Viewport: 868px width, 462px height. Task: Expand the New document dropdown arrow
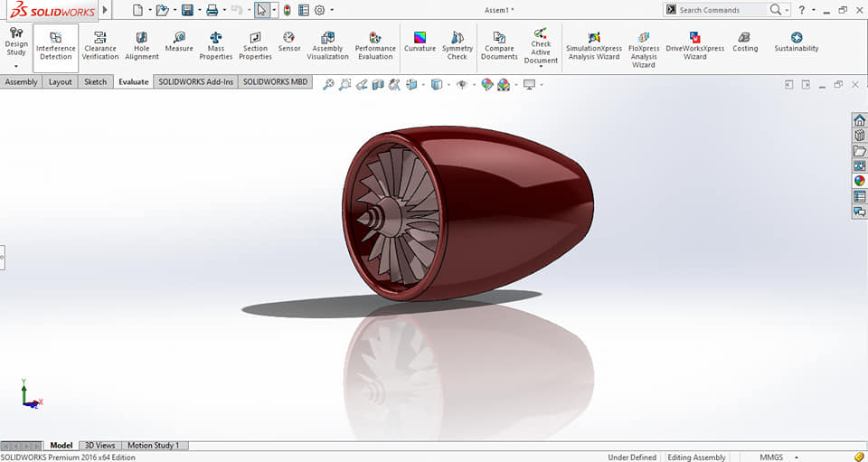pos(149,10)
